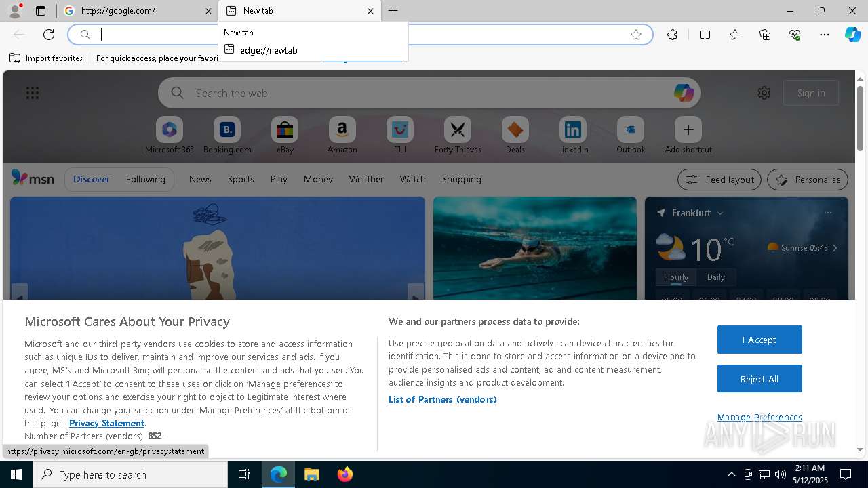The width and height of the screenshot is (868, 488).
Task: Refresh the current page
Action: pyautogui.click(x=49, y=35)
